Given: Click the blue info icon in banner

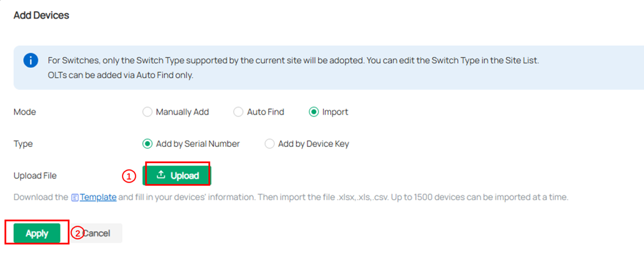Looking at the screenshot, I should coord(31,60).
